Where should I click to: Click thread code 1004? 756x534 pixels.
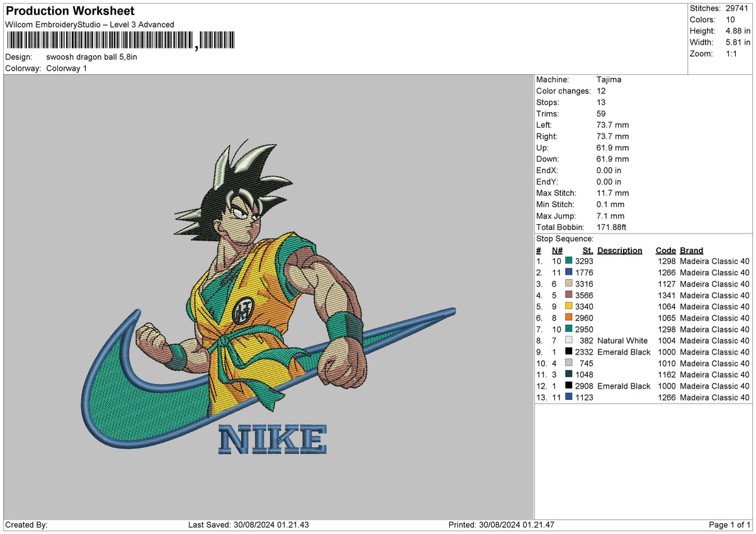click(x=667, y=341)
